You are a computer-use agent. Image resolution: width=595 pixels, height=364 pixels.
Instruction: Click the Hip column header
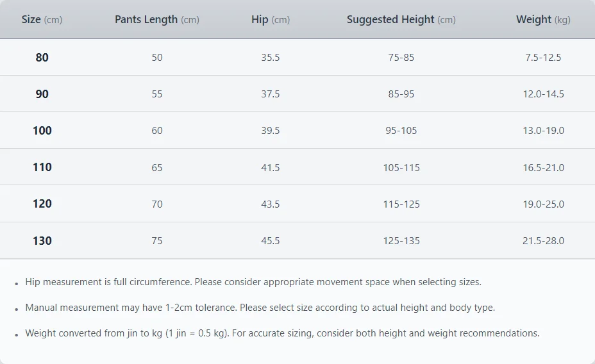[271, 19]
